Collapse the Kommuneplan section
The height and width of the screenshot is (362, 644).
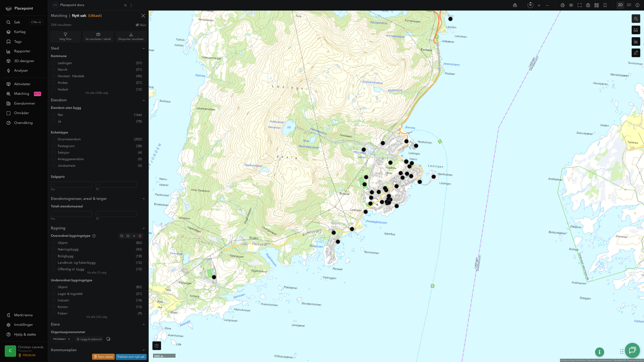pos(144,350)
